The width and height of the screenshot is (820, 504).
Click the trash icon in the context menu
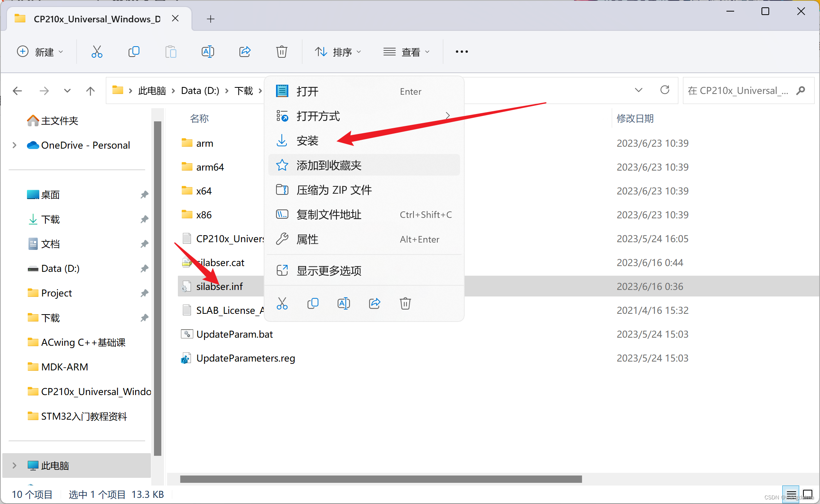pyautogui.click(x=405, y=303)
